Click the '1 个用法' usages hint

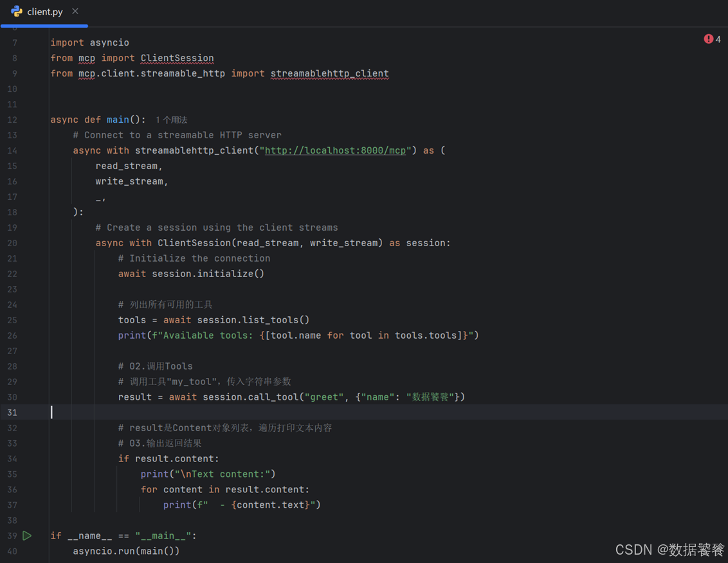tap(171, 120)
